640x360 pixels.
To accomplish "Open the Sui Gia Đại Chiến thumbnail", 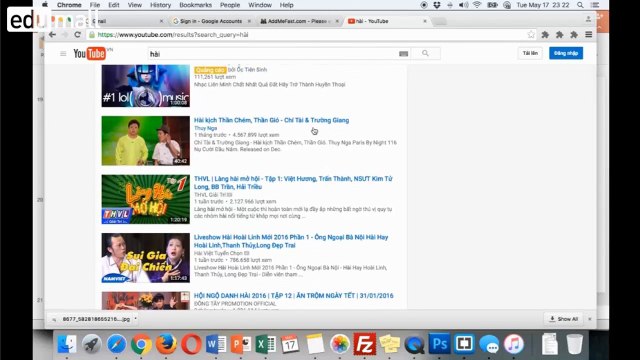I will coord(146,258).
